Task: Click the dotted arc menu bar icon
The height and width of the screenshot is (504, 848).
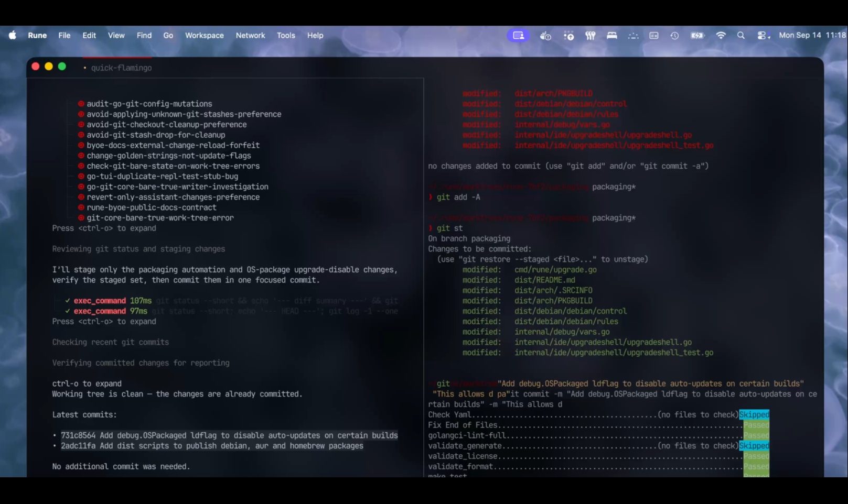Action: click(633, 36)
